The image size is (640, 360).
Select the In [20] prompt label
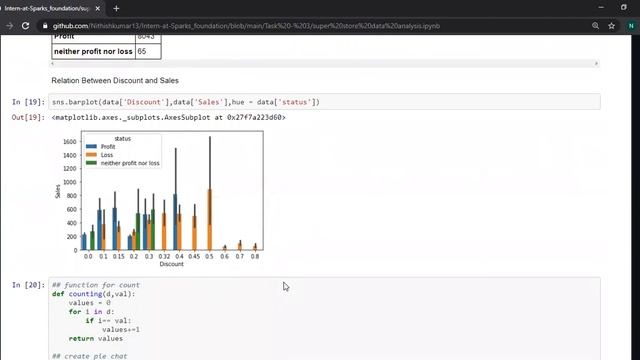(28, 285)
